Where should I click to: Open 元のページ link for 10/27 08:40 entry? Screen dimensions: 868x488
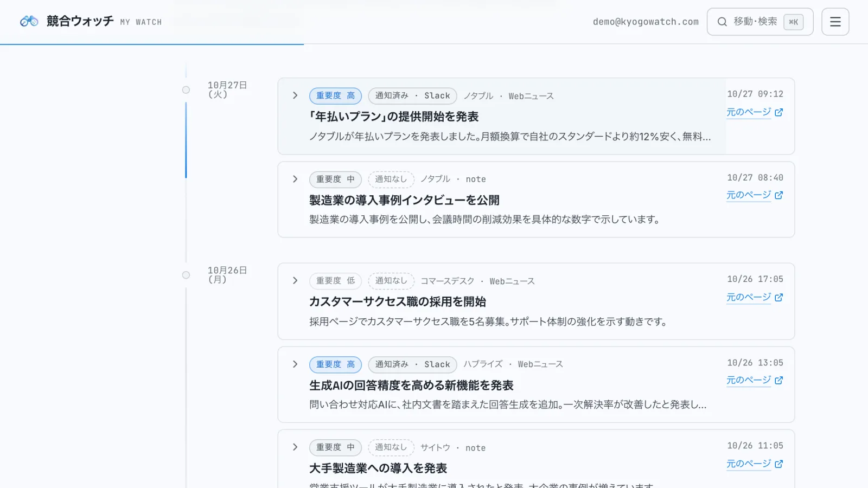749,195
